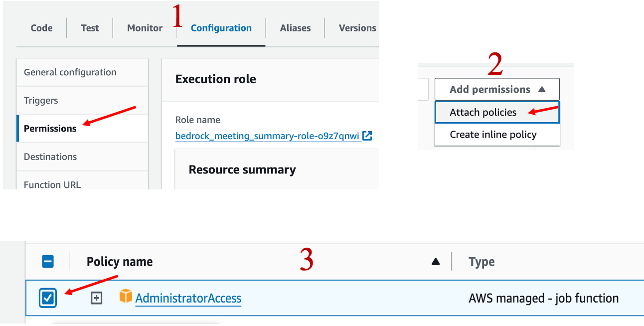Screen dimensions: 644x326
Task: Open the Monitor tab
Action: (145, 28)
